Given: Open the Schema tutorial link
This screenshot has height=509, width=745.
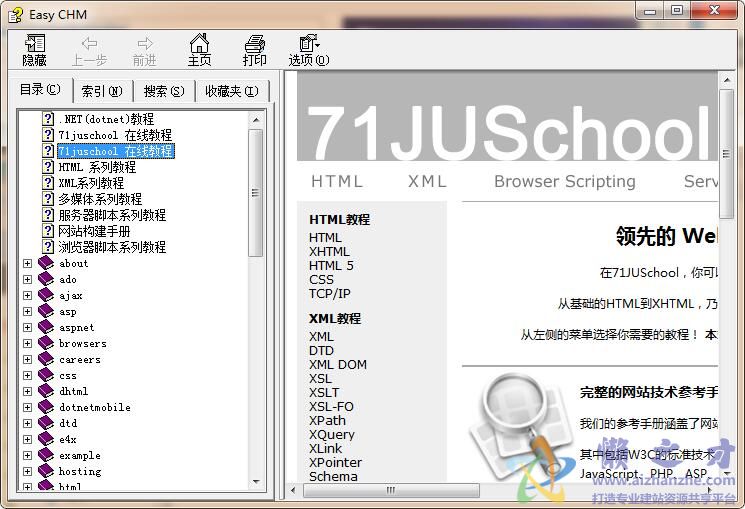Looking at the screenshot, I should tap(333, 477).
